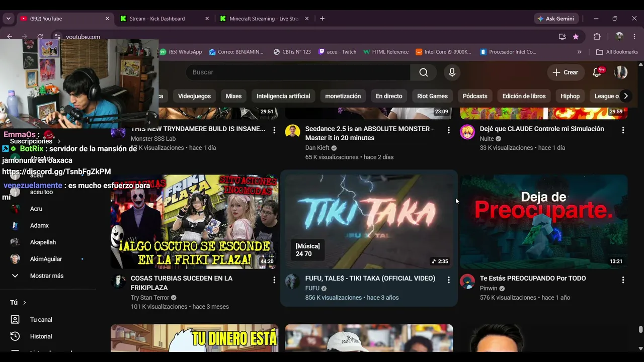Image resolution: width=644 pixels, height=362 pixels.
Task: Open the (65) WhatsApp bookmark
Action: 181,52
